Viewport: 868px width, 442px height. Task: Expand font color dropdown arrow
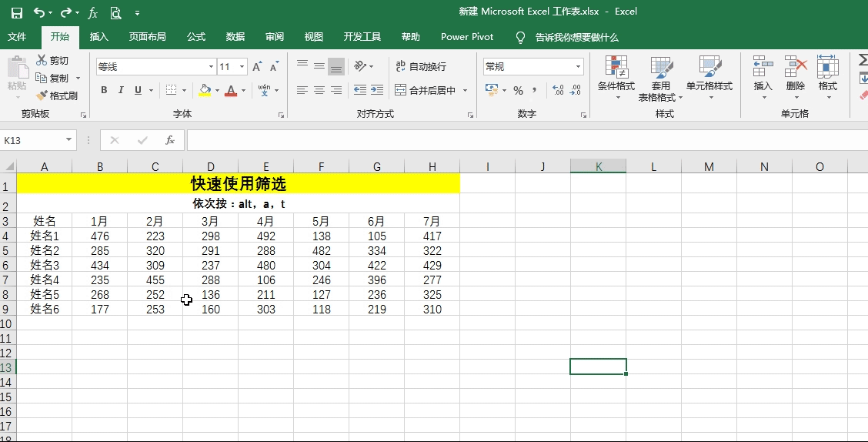pos(244,90)
